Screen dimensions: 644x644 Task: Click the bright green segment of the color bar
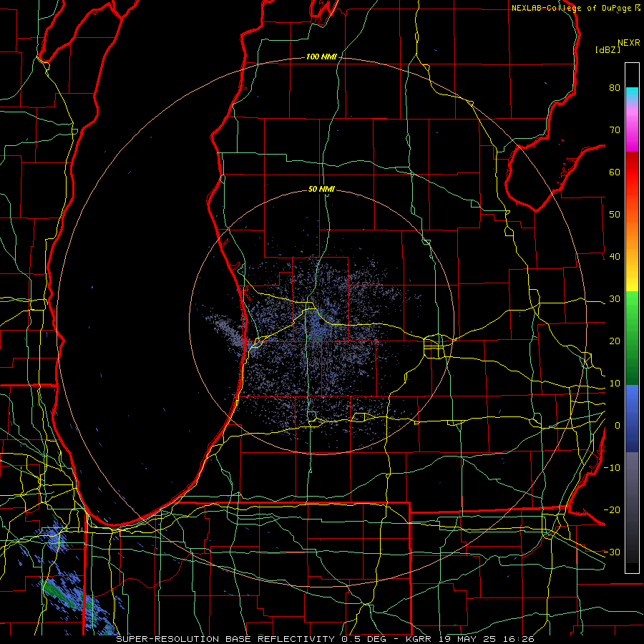(632, 306)
